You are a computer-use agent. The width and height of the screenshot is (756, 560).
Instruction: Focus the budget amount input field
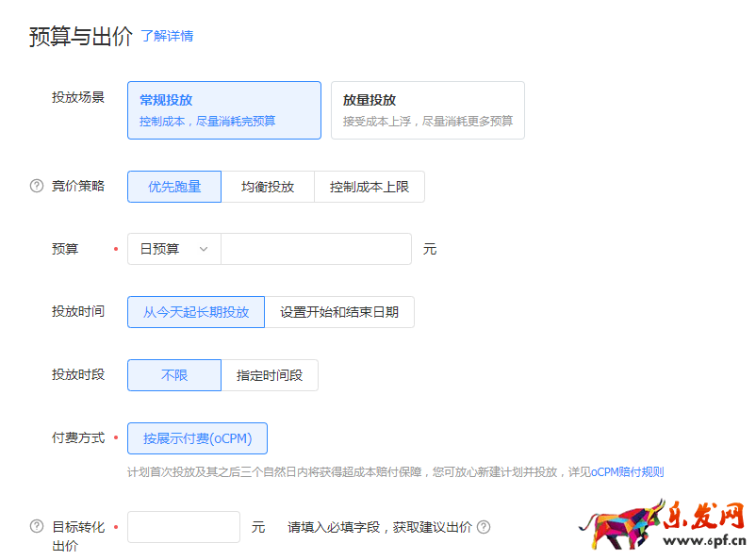coord(316,249)
